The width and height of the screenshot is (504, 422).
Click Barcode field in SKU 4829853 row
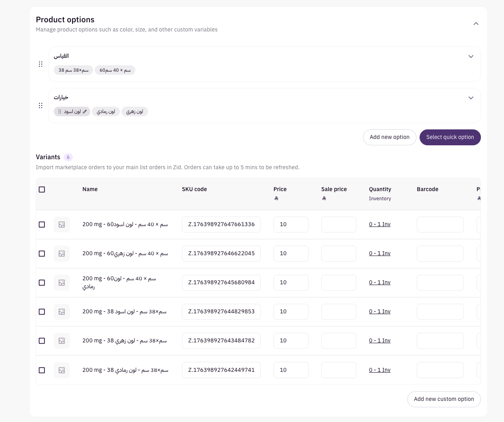pos(440,312)
